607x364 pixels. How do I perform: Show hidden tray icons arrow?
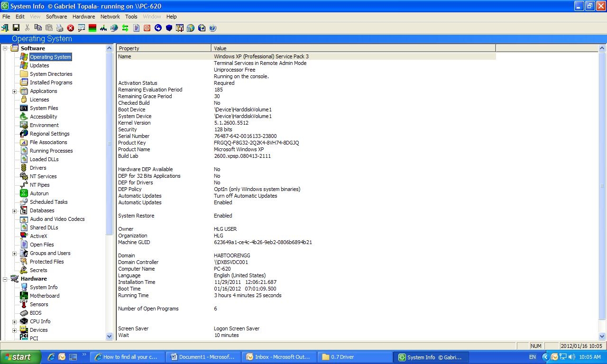click(x=545, y=357)
